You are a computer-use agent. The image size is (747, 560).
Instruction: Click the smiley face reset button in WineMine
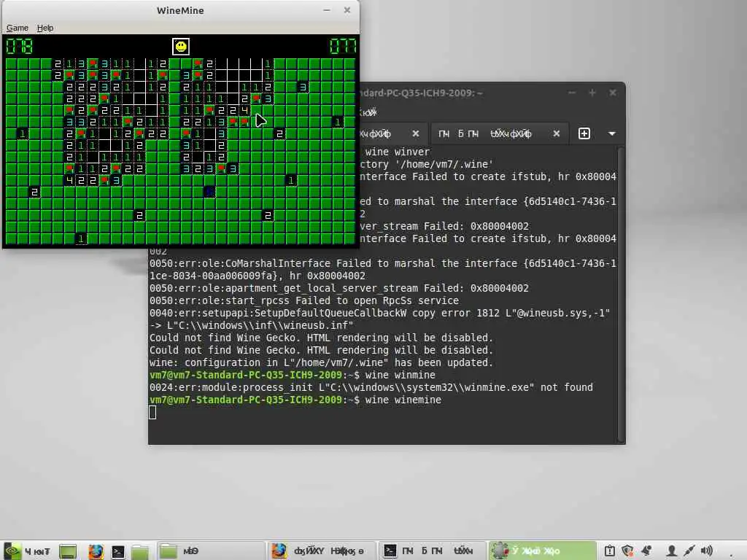[x=181, y=47]
